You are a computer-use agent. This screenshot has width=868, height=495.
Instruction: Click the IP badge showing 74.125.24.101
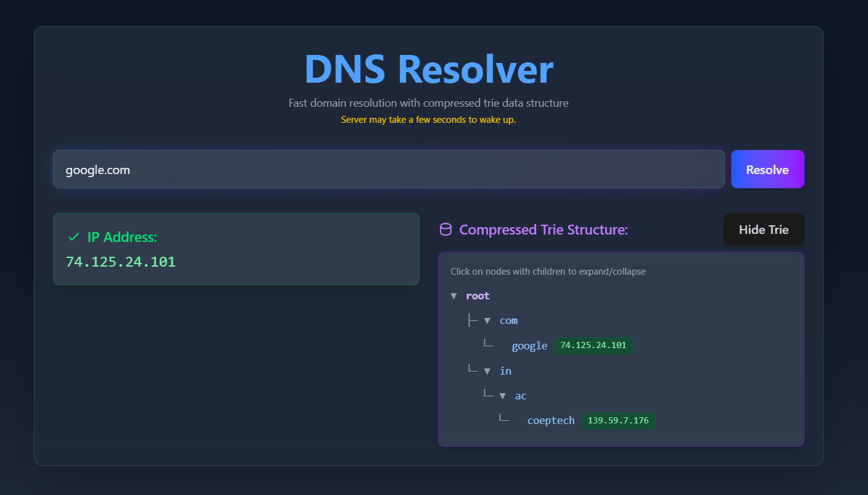[593, 346]
